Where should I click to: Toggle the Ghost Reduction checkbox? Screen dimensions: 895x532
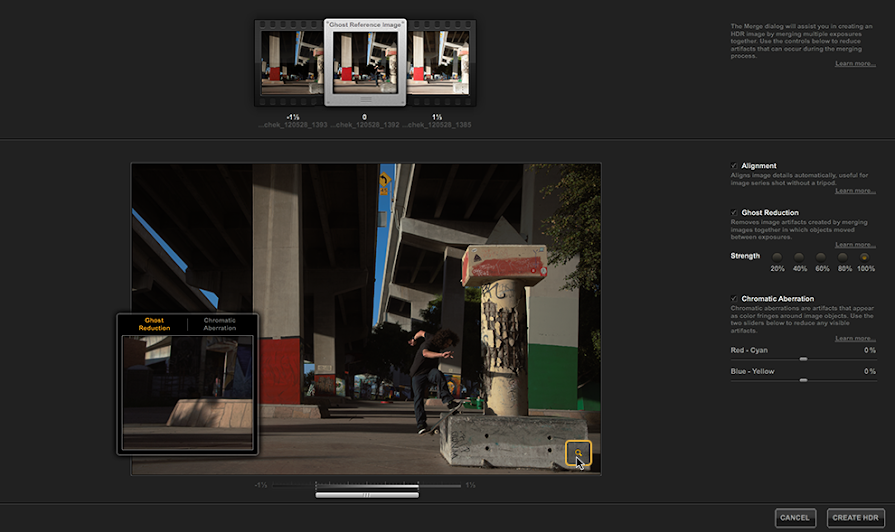pos(734,212)
